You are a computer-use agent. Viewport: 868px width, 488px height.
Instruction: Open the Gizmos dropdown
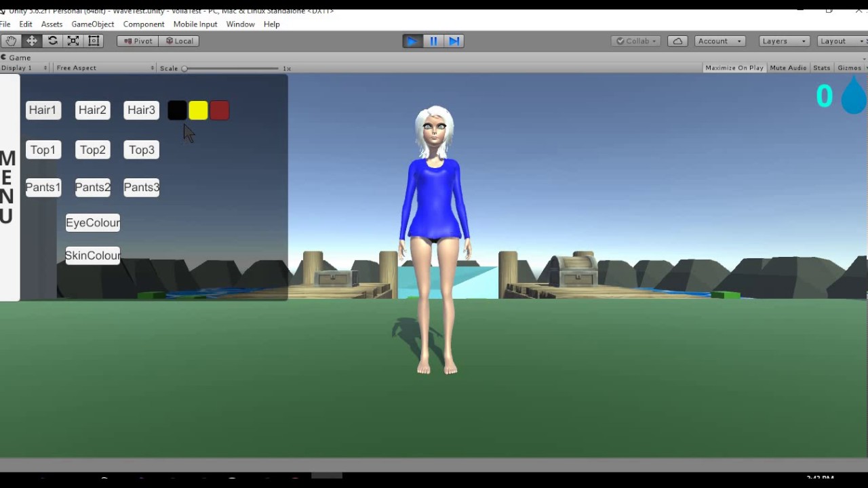[851, 68]
